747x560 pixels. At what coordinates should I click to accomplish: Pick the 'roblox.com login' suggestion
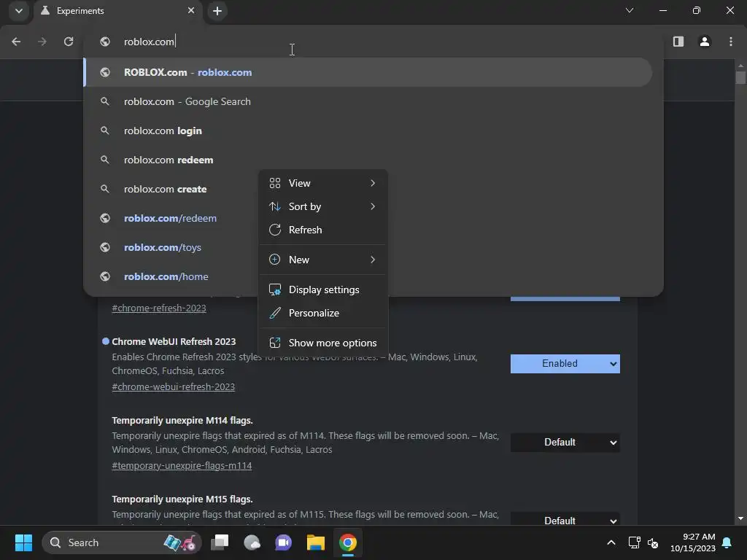click(368, 131)
